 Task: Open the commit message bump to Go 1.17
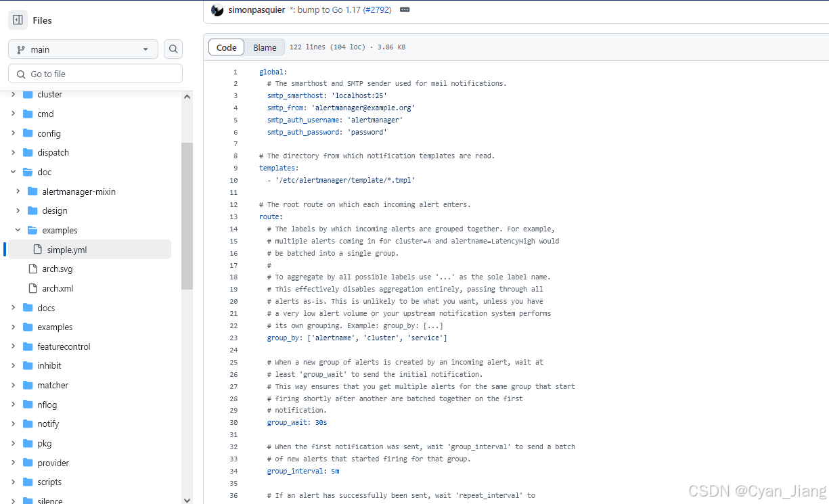(x=326, y=10)
